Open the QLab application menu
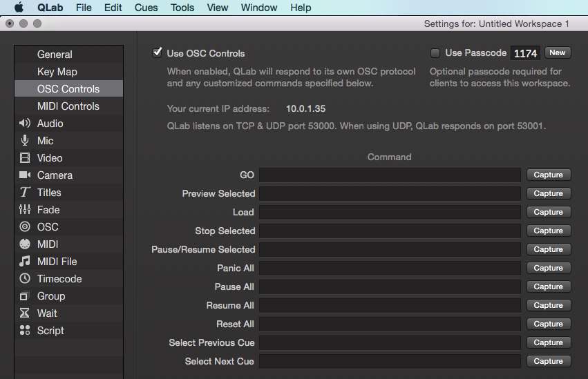 coord(50,8)
